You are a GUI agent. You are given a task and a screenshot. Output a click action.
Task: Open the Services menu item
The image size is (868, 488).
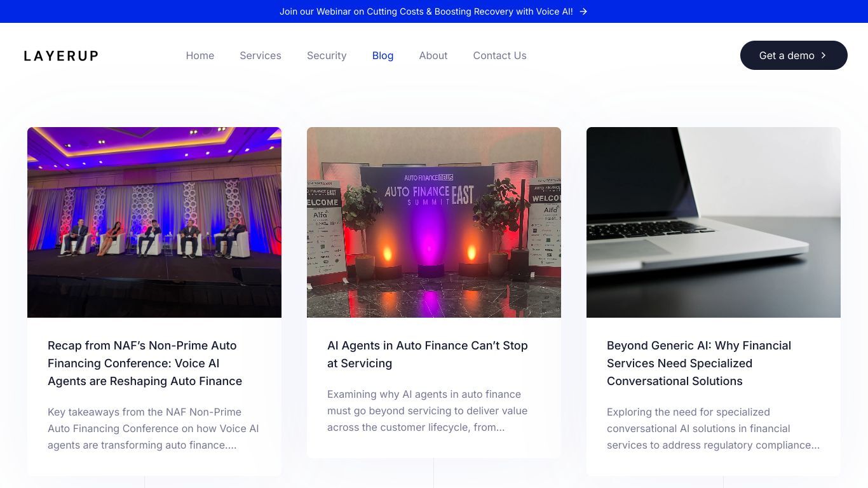point(261,55)
